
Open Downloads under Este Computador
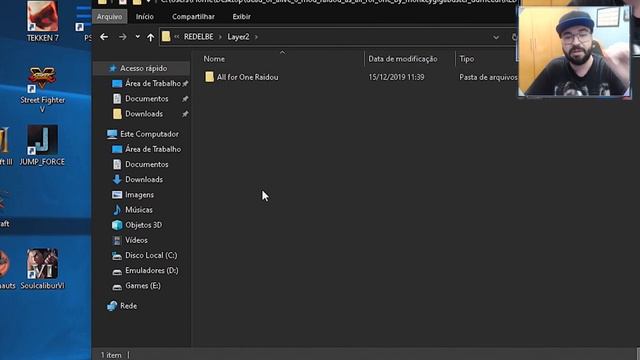pos(144,179)
